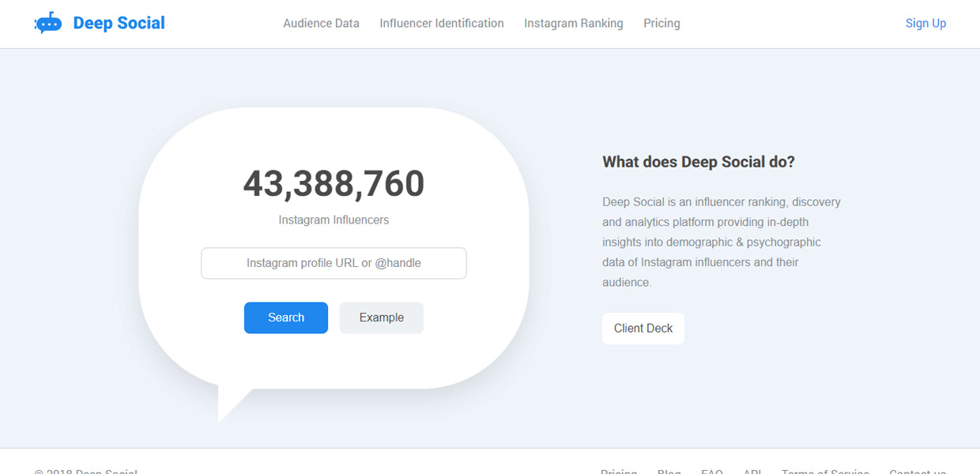Click the Deep Social submarine logo icon

pos(48,24)
